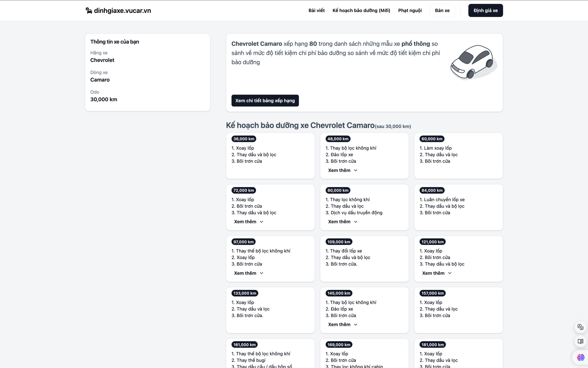Click the 121,000 km badge
588x368 pixels.
coord(432,242)
